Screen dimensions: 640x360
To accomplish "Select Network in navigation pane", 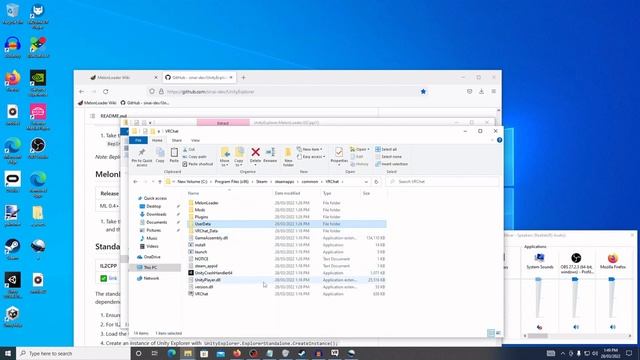I will [x=151, y=278].
